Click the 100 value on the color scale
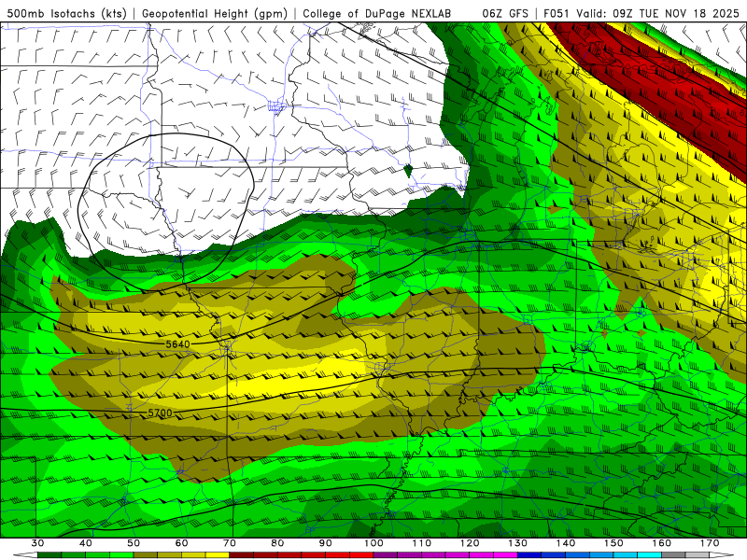Viewport: 747px width, 560px height. 373,543
